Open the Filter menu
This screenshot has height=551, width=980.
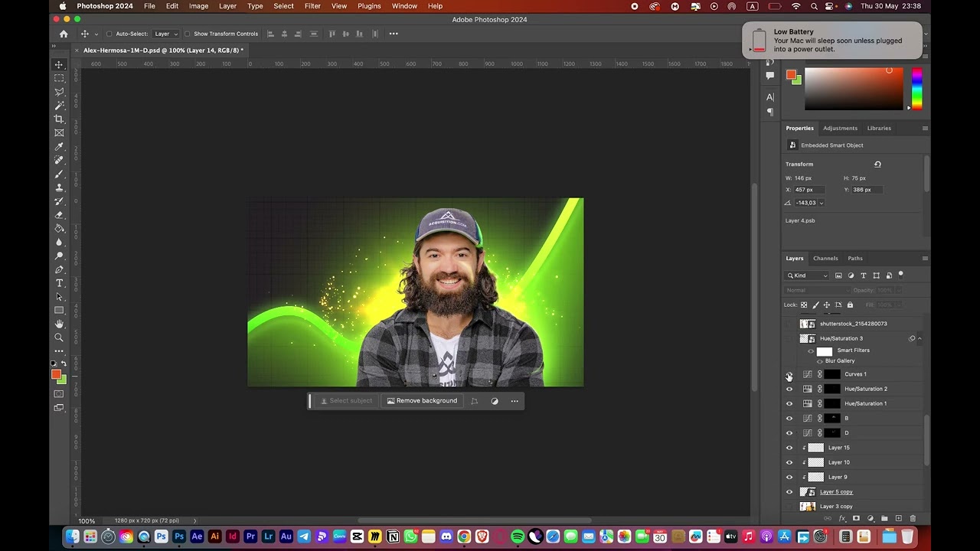point(312,6)
